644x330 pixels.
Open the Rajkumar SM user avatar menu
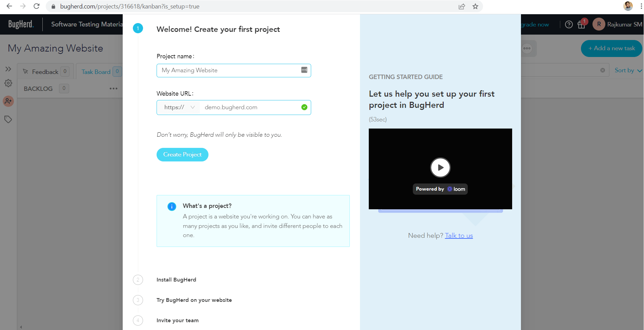(x=599, y=24)
